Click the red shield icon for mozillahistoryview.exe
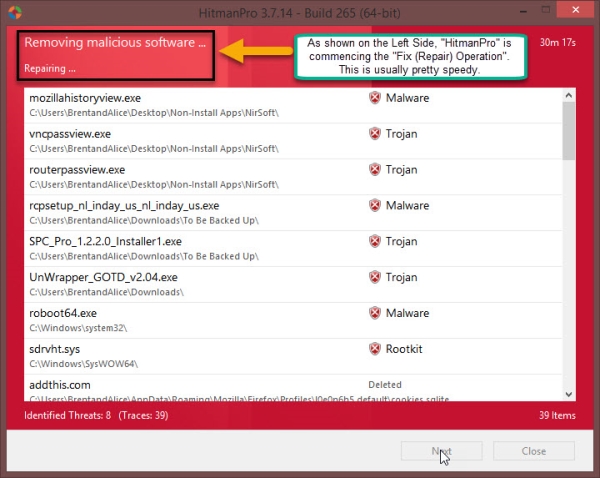600x478 pixels. click(x=375, y=98)
